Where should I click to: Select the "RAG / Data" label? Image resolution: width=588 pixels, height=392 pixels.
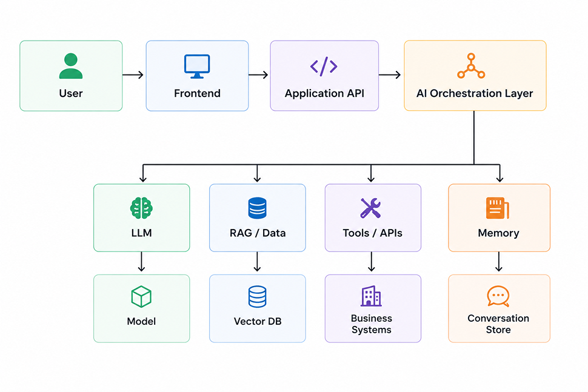[258, 233]
